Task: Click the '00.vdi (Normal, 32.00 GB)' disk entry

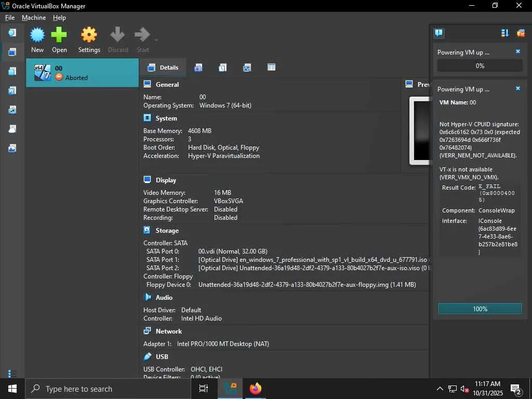Action: (x=233, y=251)
